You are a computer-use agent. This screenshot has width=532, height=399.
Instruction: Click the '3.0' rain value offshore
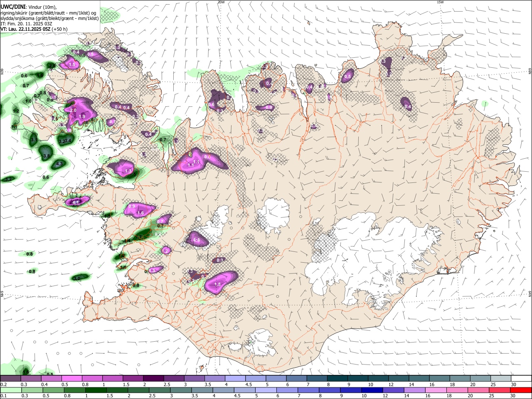click(x=77, y=278)
